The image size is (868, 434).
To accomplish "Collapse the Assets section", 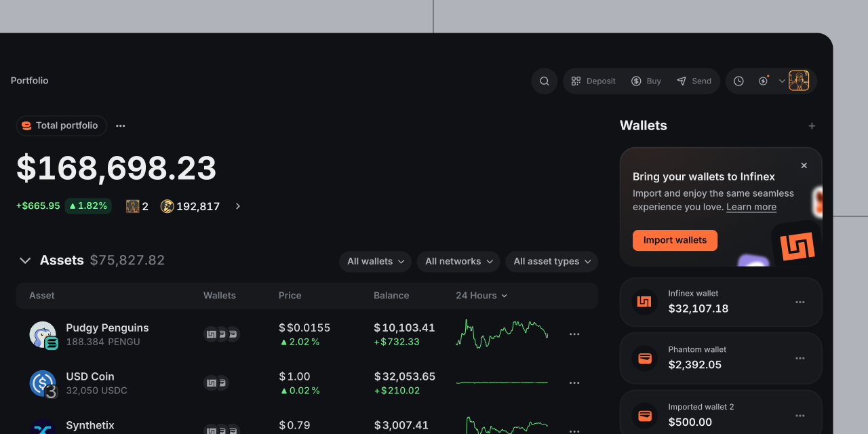I will [25, 261].
